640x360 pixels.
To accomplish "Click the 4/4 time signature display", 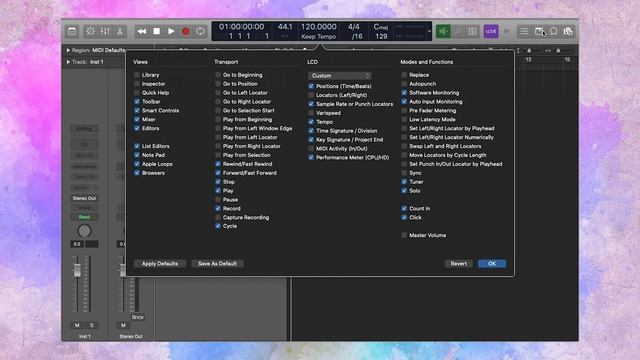I will pyautogui.click(x=353, y=27).
